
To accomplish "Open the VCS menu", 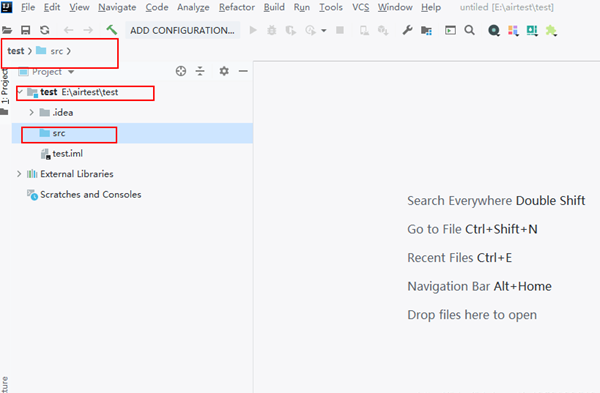I will (x=361, y=7).
